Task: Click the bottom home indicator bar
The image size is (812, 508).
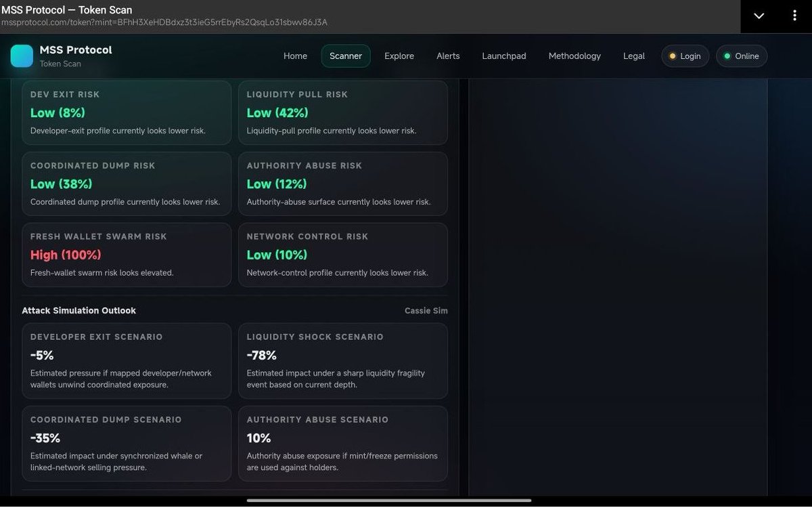Action: tap(389, 501)
